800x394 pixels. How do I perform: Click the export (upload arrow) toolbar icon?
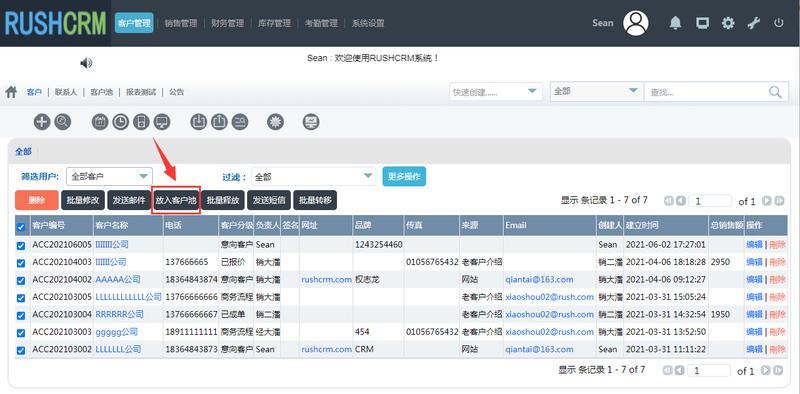219,122
